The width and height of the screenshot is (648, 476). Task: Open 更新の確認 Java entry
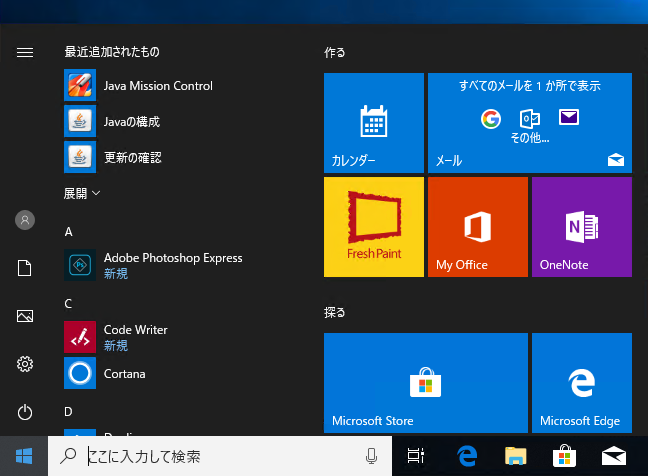click(x=113, y=157)
